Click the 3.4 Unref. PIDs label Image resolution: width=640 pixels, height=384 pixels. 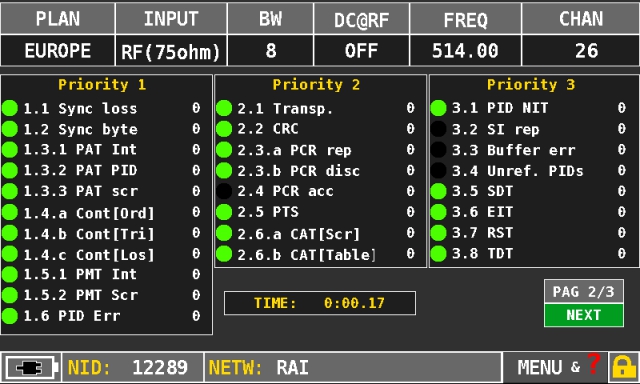(518, 171)
